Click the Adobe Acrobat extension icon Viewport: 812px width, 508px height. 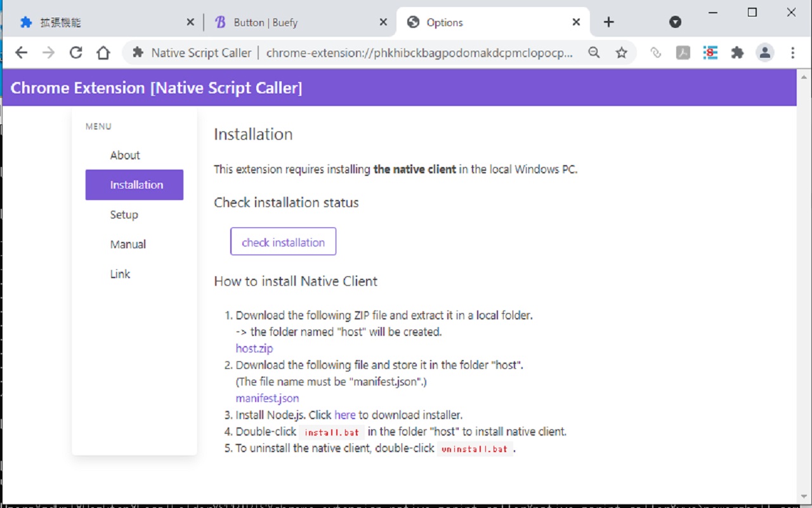(683, 53)
